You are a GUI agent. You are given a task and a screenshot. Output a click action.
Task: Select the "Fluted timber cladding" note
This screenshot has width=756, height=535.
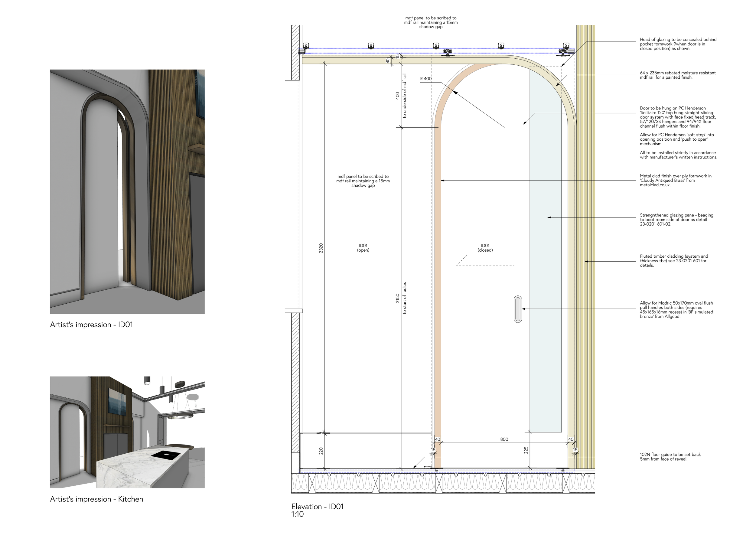pyautogui.click(x=674, y=261)
